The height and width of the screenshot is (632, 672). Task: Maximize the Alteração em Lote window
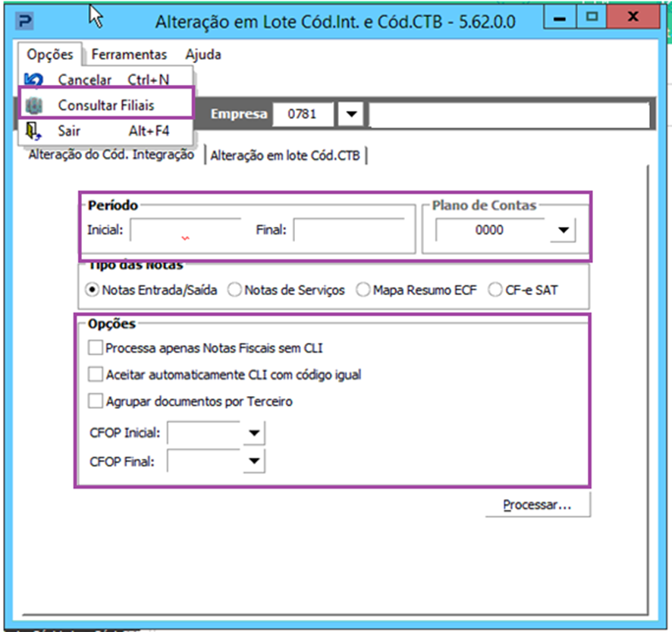pos(592,17)
